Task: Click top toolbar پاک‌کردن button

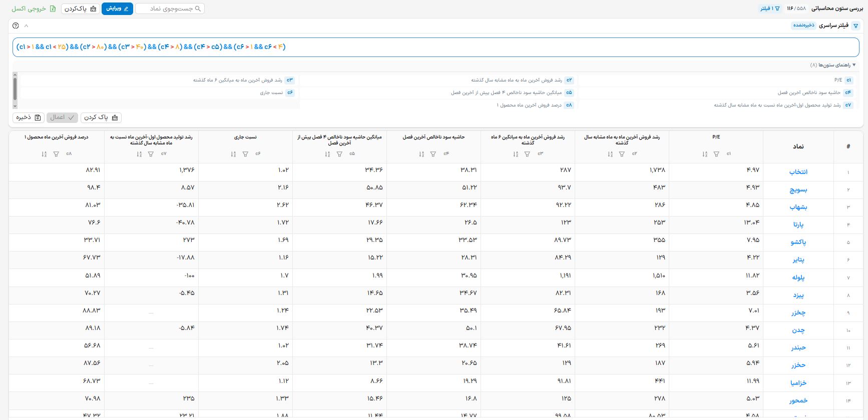Action: tap(80, 8)
